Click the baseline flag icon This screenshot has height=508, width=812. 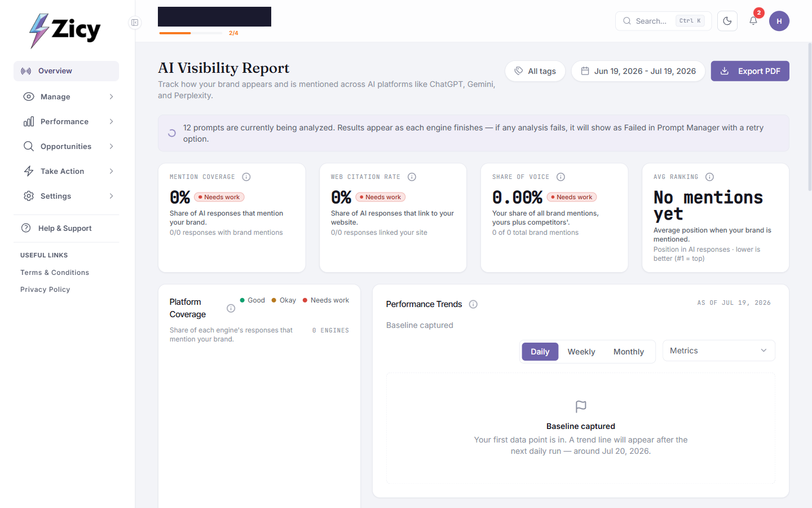(581, 406)
